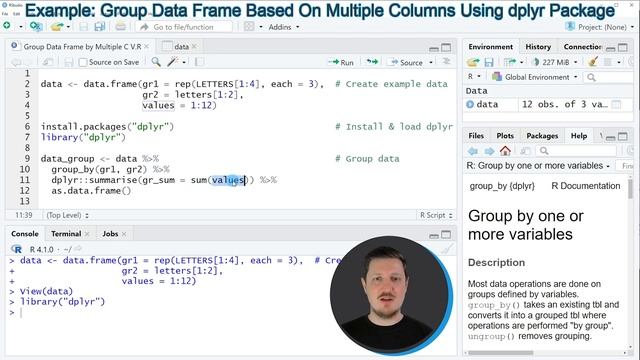Click the Help search field
640x360 pixels.
[x=577, y=151]
